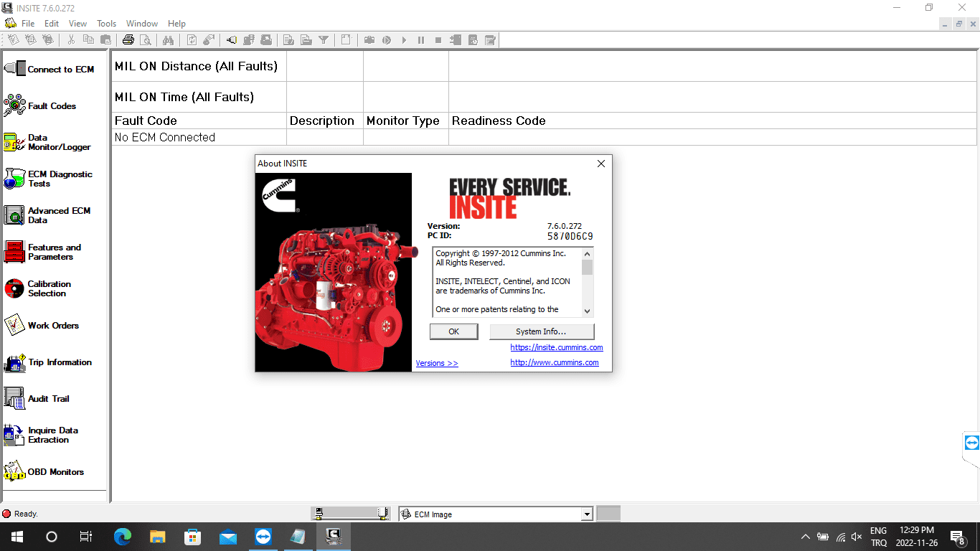Click the OBD Monitors icon
Image resolution: width=980 pixels, height=551 pixels.
tap(15, 471)
